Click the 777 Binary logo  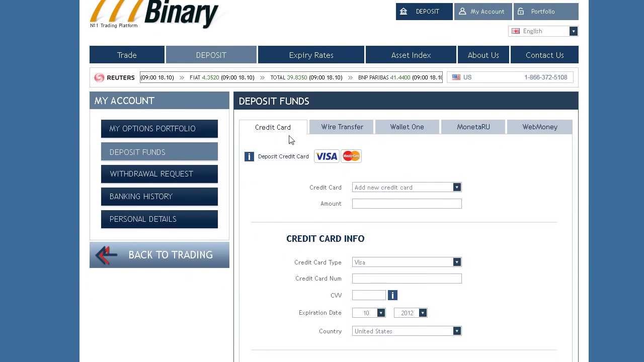click(x=155, y=14)
